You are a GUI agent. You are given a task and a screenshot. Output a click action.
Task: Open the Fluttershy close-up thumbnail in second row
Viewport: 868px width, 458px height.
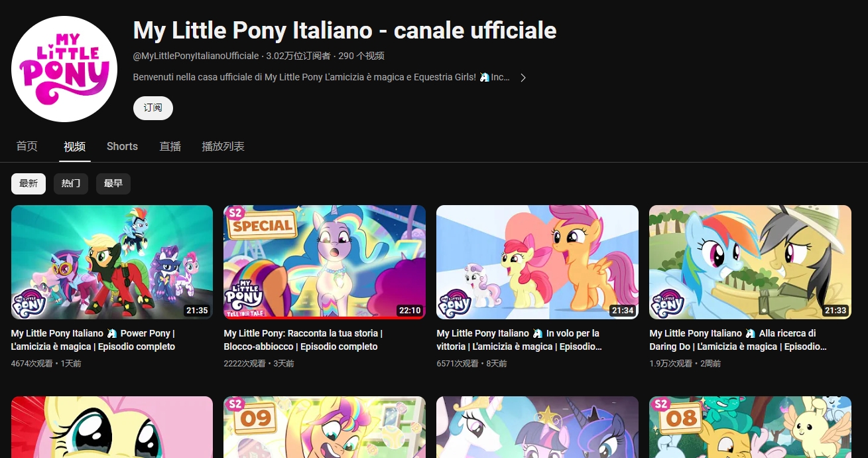(x=112, y=427)
